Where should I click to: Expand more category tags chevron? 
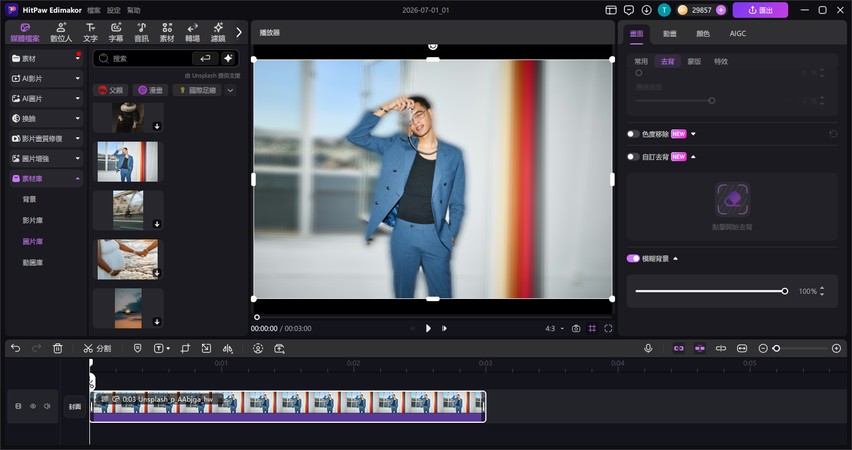click(230, 90)
